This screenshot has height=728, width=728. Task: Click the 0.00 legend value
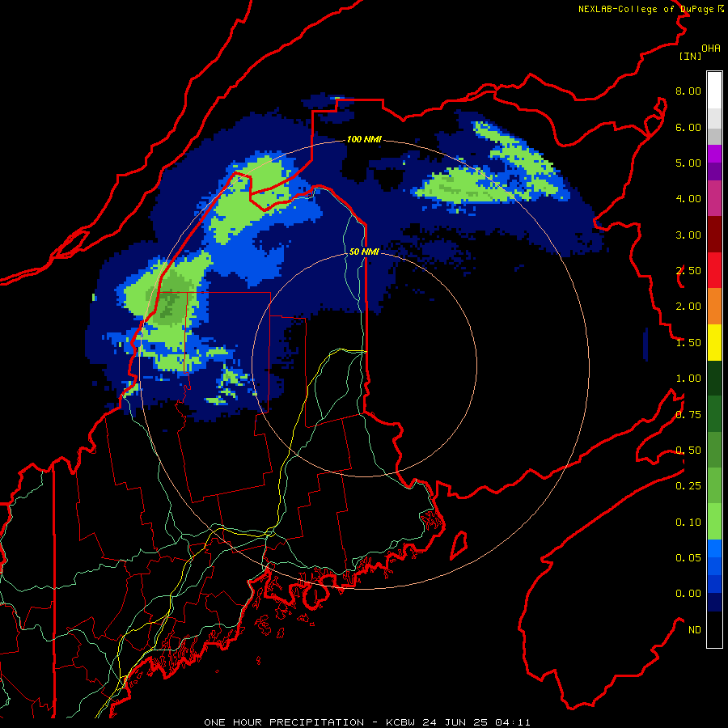[688, 594]
